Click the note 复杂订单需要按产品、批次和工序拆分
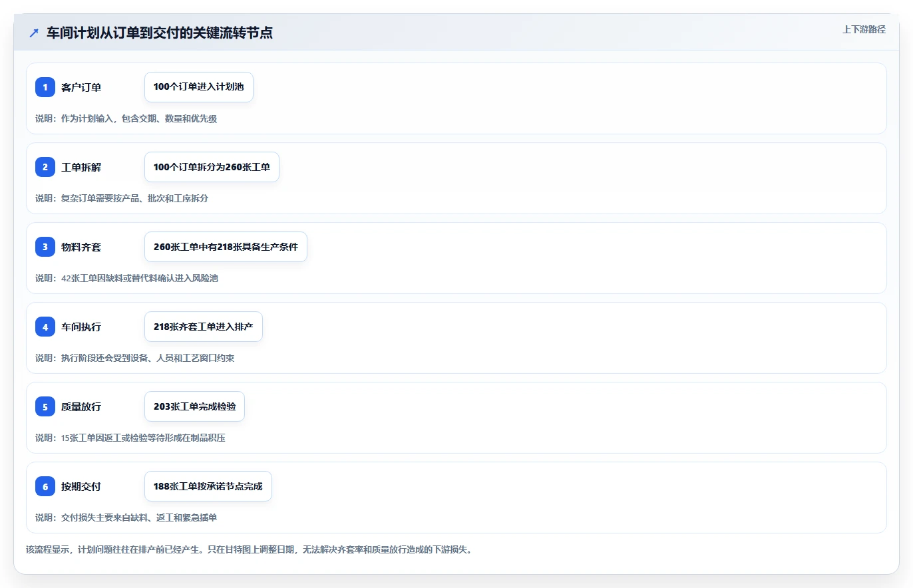 click(122, 198)
